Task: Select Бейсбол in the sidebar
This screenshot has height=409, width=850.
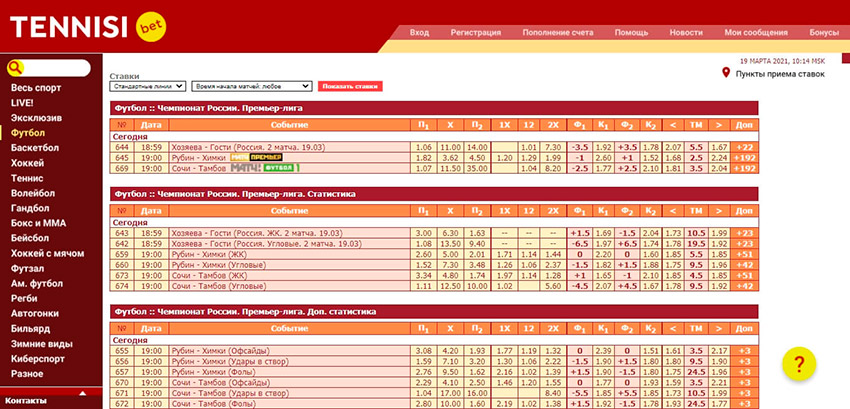Action: coord(30,238)
